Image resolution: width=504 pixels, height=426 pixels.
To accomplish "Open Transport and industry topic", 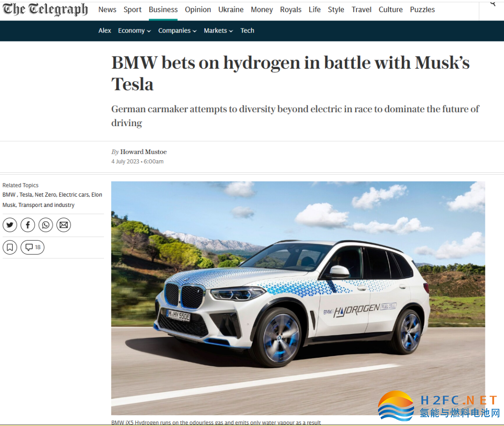I will [46, 205].
